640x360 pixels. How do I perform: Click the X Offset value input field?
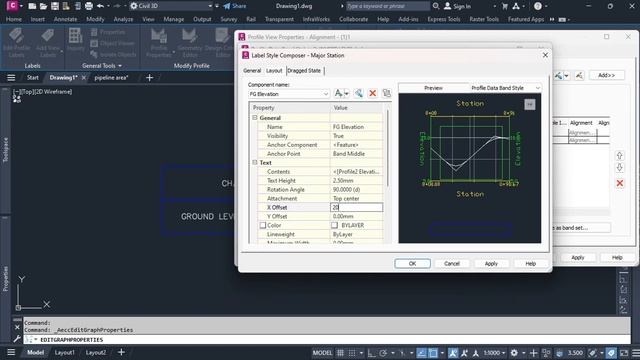pos(356,207)
